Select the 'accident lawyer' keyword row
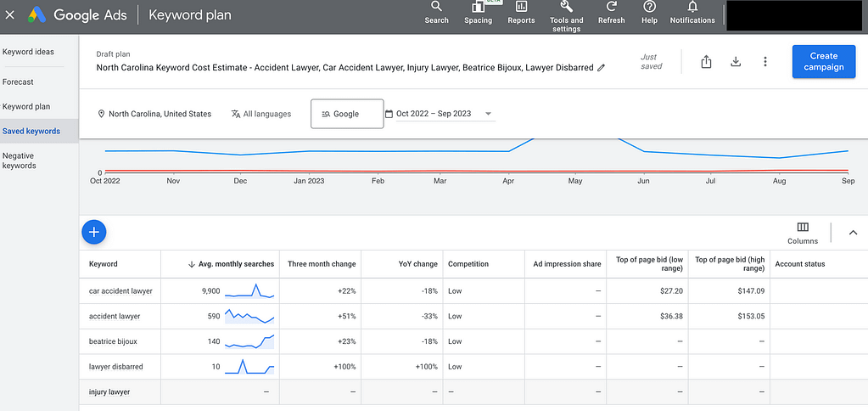Viewport: 868px width, 411px height. click(115, 316)
